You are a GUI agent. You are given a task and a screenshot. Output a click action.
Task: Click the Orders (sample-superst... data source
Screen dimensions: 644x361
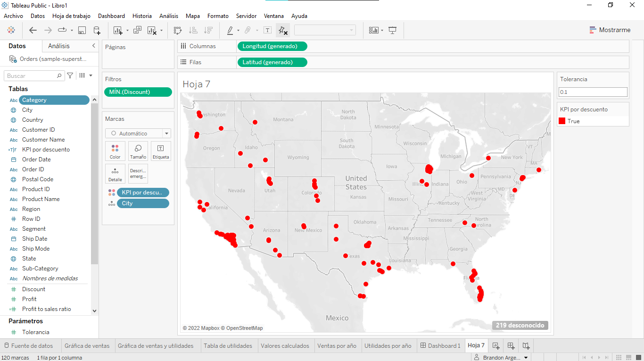click(49, 59)
